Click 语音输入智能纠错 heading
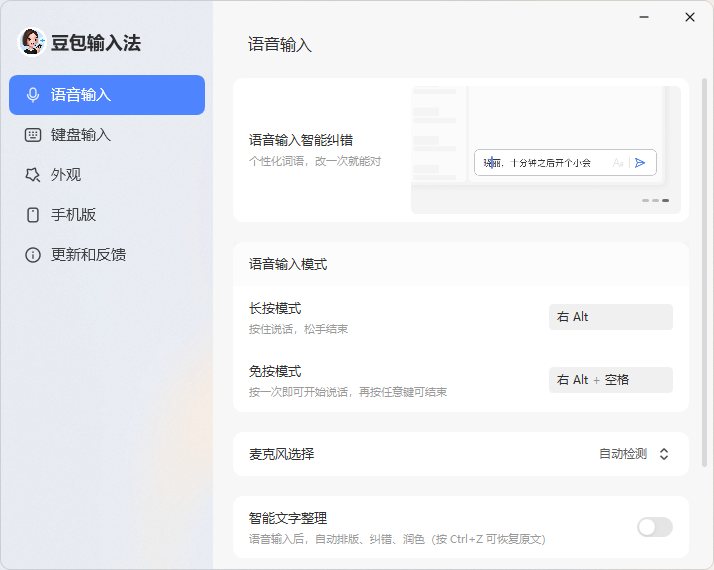The height and width of the screenshot is (570, 714). click(x=301, y=140)
